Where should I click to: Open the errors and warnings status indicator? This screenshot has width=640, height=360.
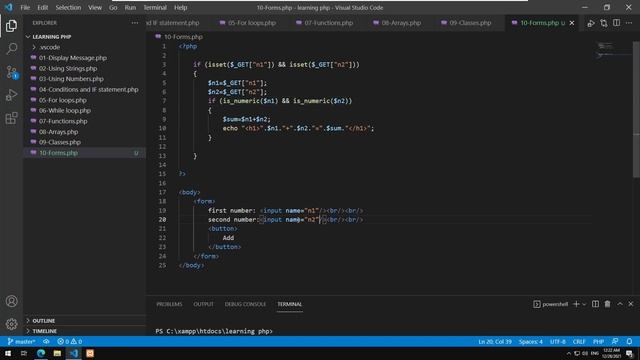(70, 341)
